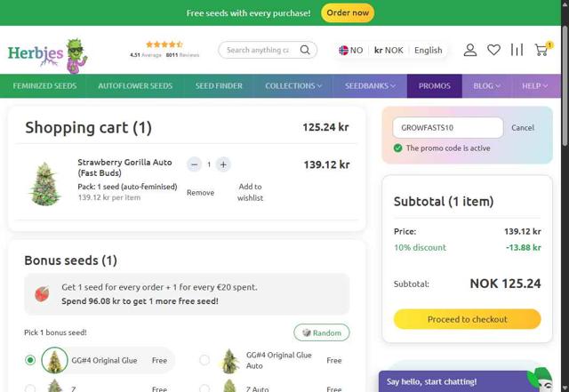
Task: Select GG#4 Original Glue Auto radio
Action: 204,360
